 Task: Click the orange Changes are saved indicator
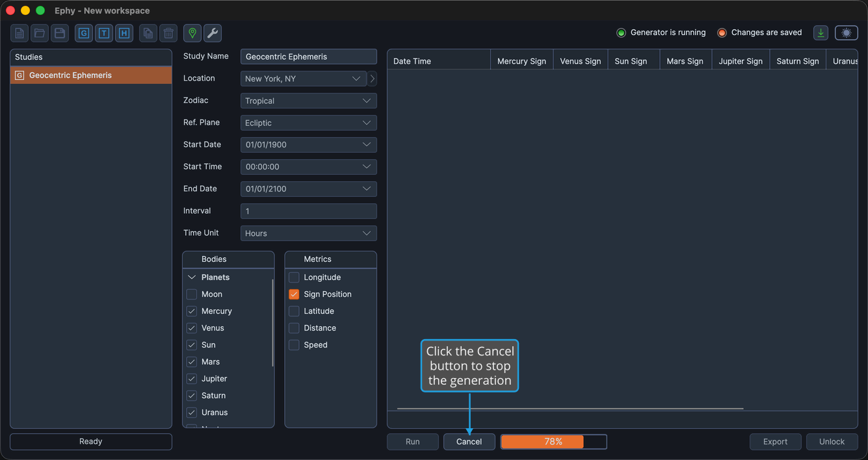pyautogui.click(x=722, y=32)
